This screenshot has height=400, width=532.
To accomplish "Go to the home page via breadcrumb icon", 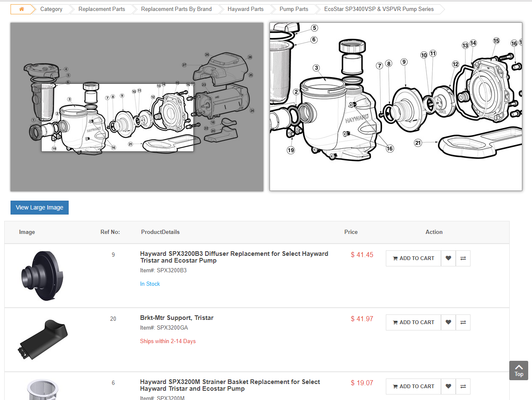I will [x=21, y=9].
